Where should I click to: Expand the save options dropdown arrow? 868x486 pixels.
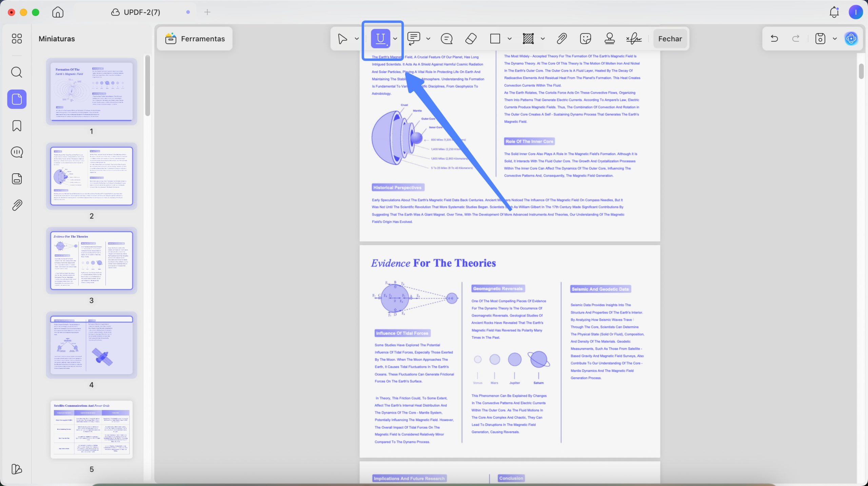pos(835,39)
